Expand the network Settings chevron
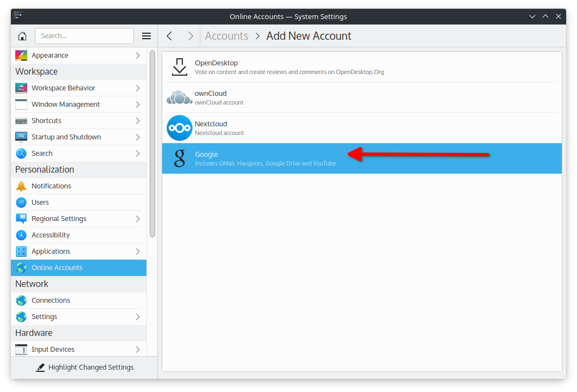 [x=138, y=317]
